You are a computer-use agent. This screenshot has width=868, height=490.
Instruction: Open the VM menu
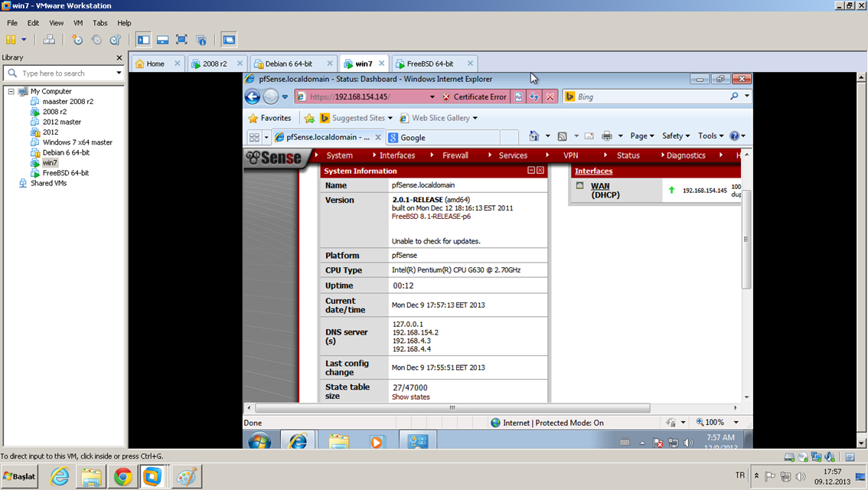pos(78,23)
